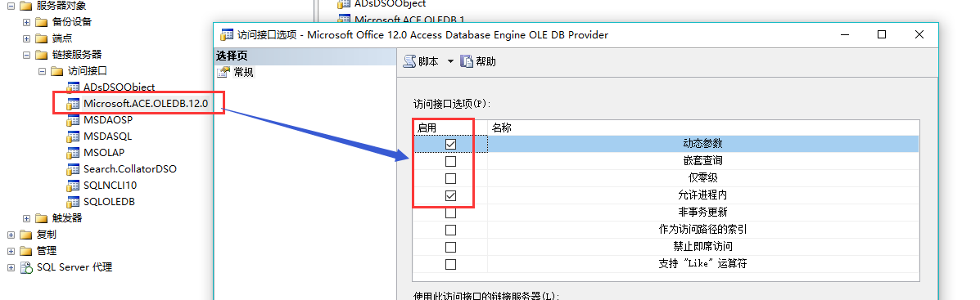Select Microsoft.ACE.OLEDB.12.0 in the tree
Viewport: 980px width, 300px height.
click(146, 104)
